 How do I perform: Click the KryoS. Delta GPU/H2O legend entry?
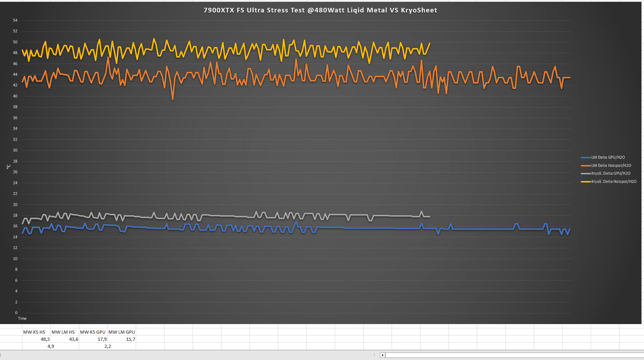[606, 173]
